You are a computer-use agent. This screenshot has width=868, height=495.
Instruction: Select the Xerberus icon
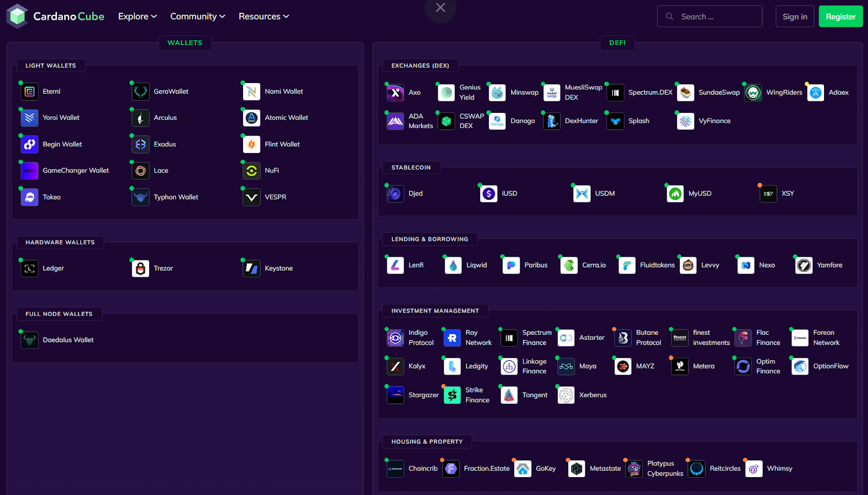566,395
